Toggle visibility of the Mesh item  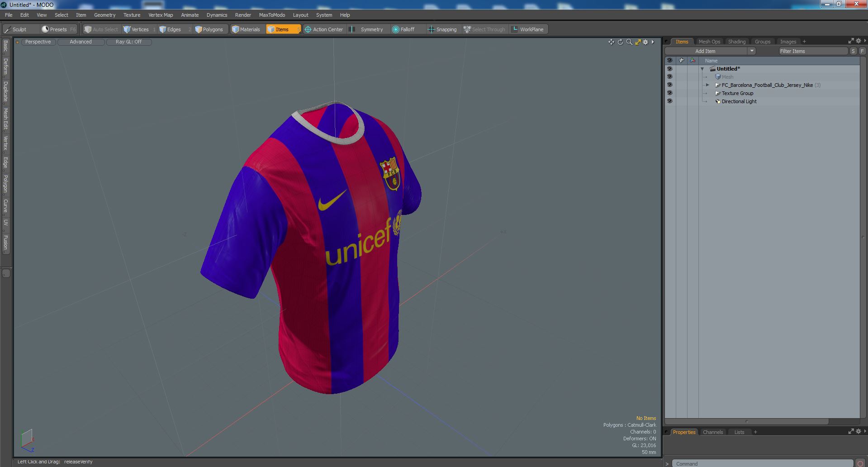coord(669,77)
